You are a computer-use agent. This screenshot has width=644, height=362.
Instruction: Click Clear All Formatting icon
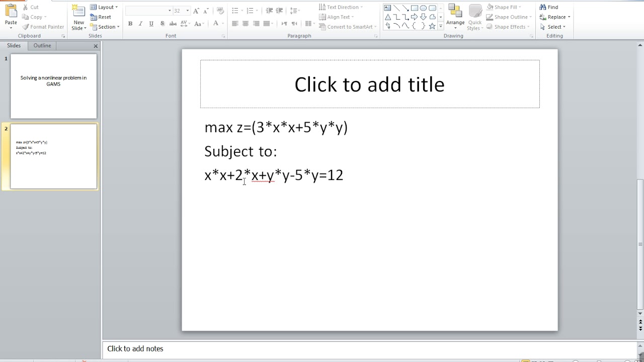[220, 11]
